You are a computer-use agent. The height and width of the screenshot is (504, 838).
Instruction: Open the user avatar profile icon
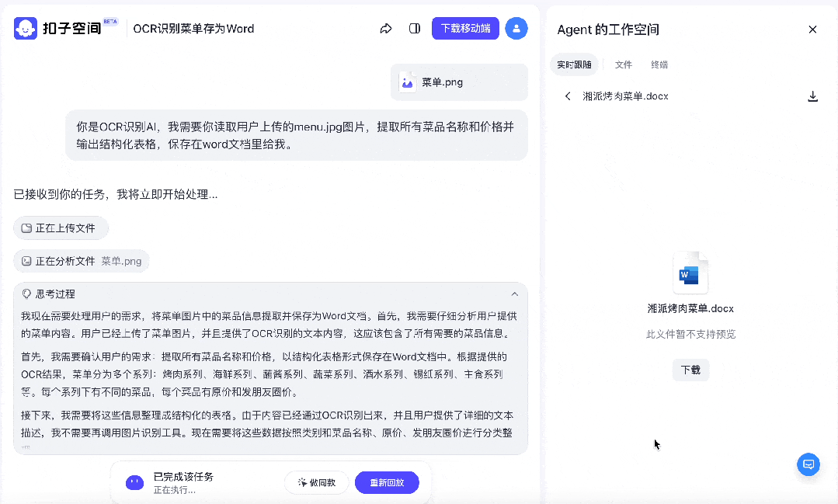coord(516,28)
